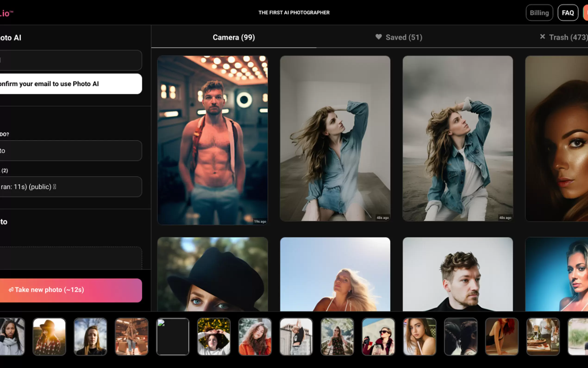Click the dashed upload area

(x=71, y=258)
